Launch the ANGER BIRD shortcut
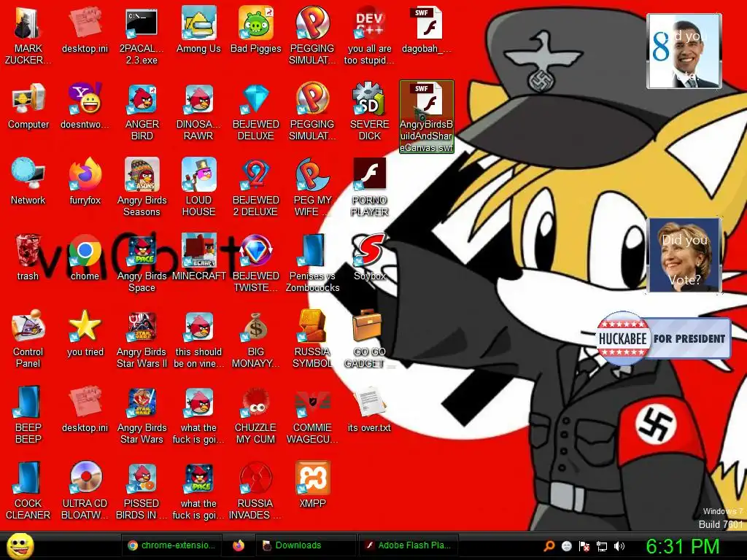Viewport: 747px width, 560px height. (142, 112)
